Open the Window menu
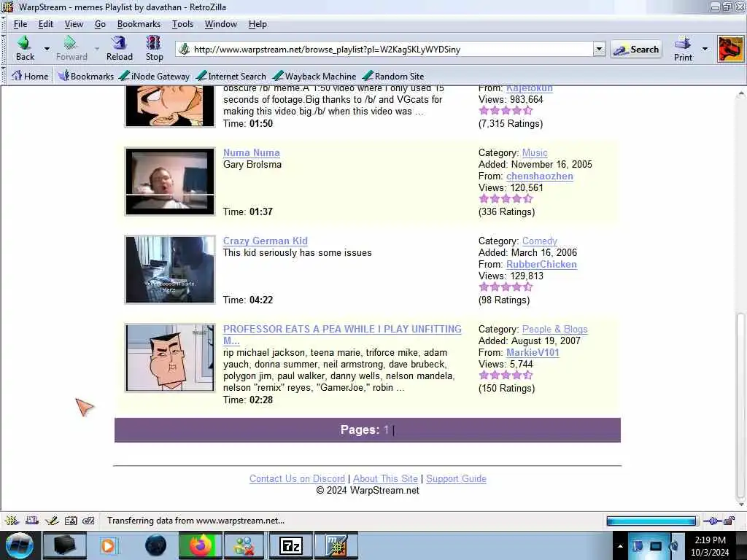 220,24
